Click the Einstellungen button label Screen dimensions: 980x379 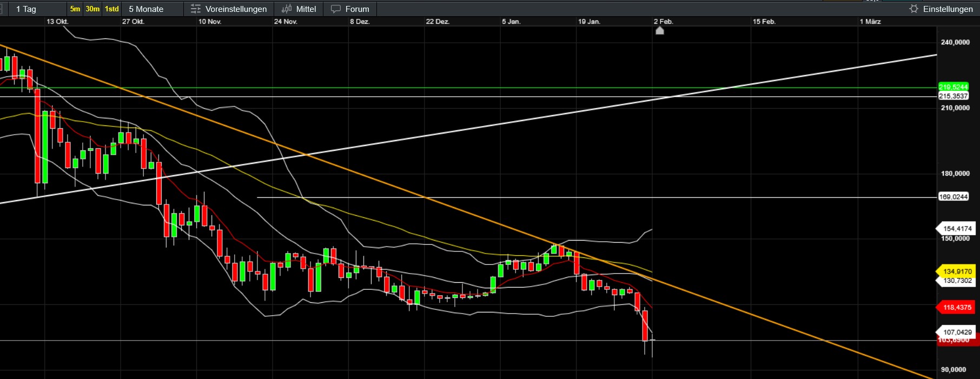948,9
